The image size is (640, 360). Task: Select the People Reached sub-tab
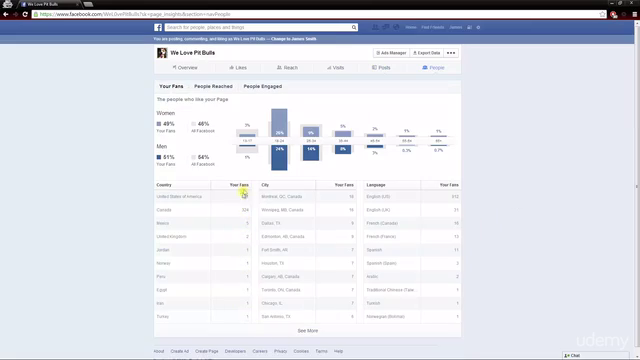click(x=213, y=87)
